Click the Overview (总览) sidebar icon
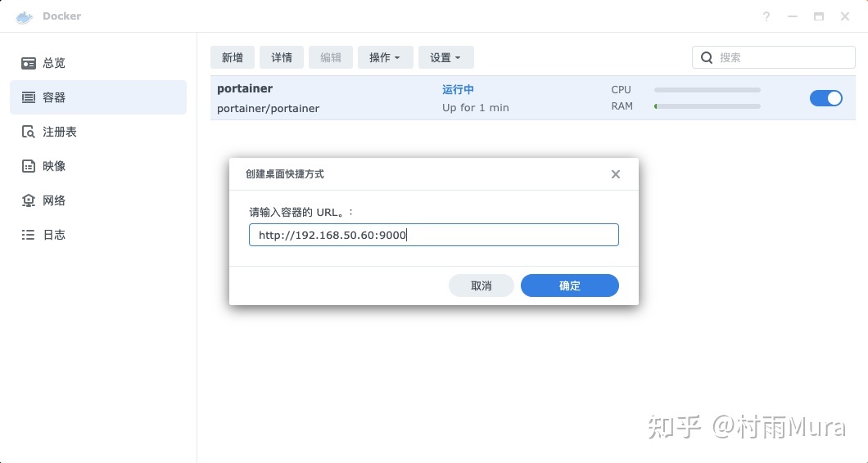The height and width of the screenshot is (463, 868). click(29, 63)
